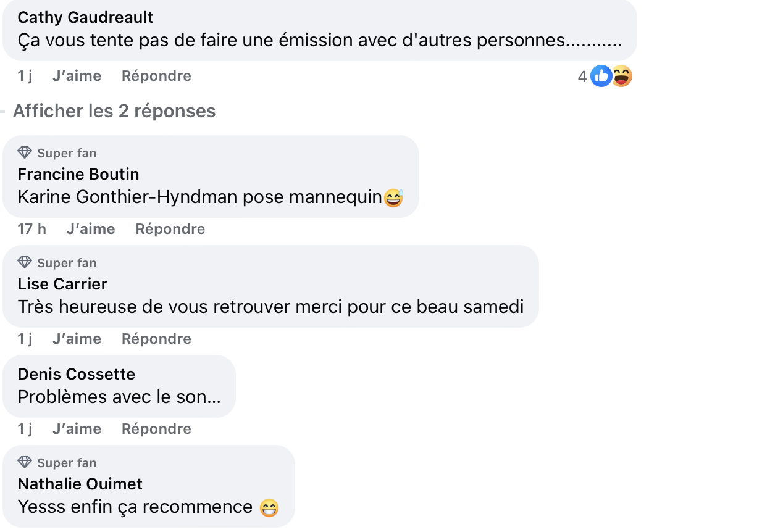Click the grinning emoji in Nathalie's comment
Image resolution: width=762 pixels, height=532 pixels.
click(270, 507)
